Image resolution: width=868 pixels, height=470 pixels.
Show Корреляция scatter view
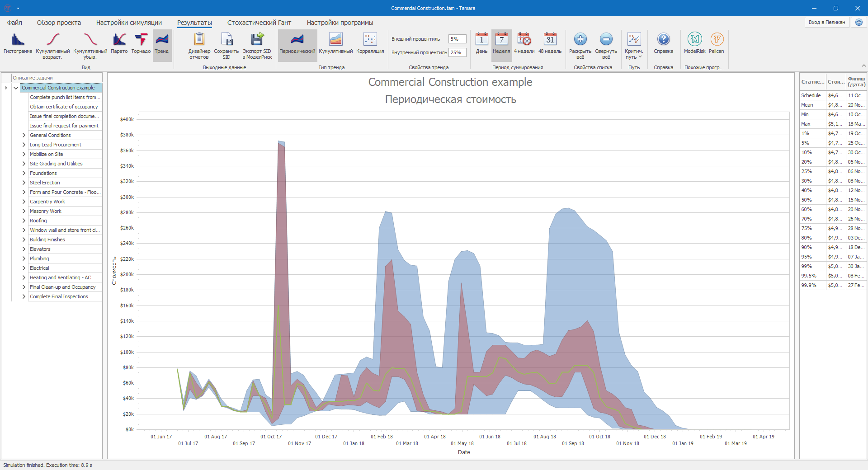[370, 43]
